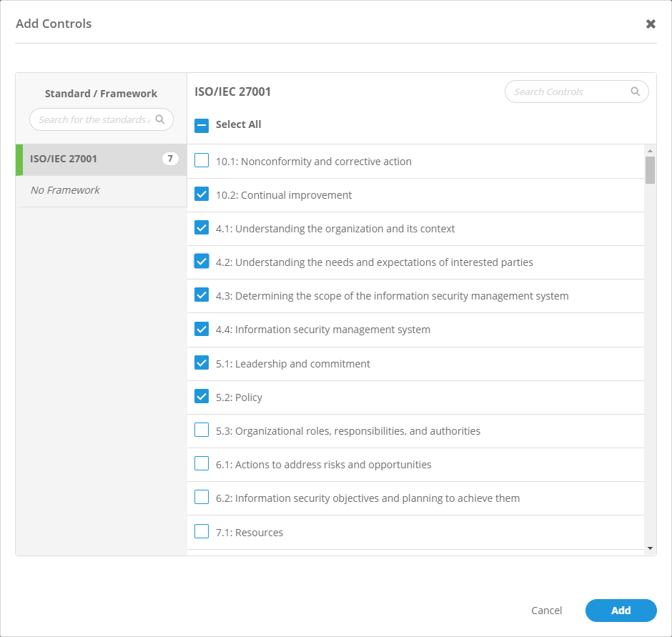Check 6.2 Information security objectives checkbox
This screenshot has height=637, width=672.
(x=202, y=498)
